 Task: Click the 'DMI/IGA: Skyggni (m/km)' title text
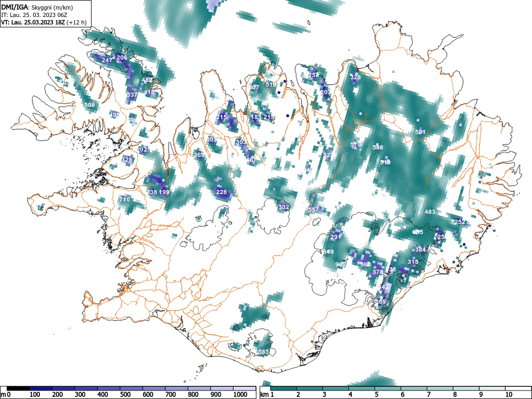point(37,7)
